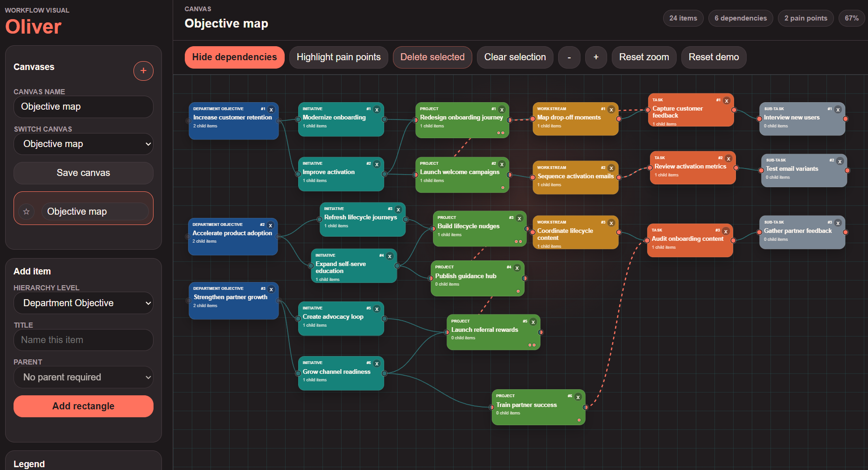Remove the Launch welcome campaigns card
The image size is (868, 470).
click(x=502, y=164)
